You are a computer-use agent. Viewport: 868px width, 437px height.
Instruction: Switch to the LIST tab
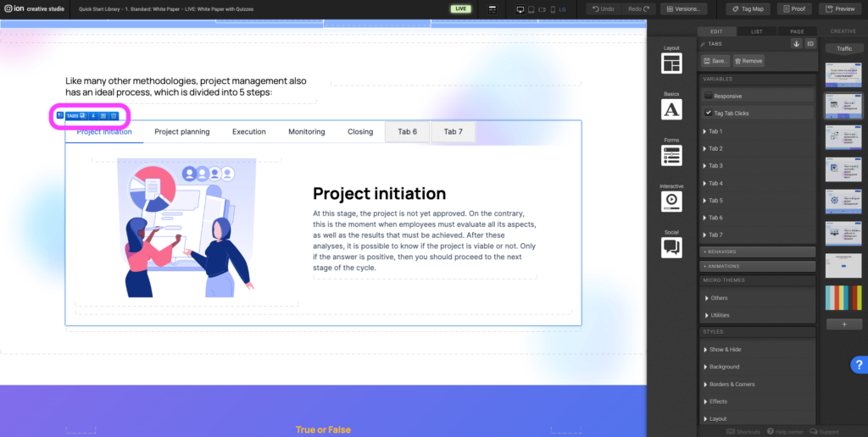click(x=756, y=31)
